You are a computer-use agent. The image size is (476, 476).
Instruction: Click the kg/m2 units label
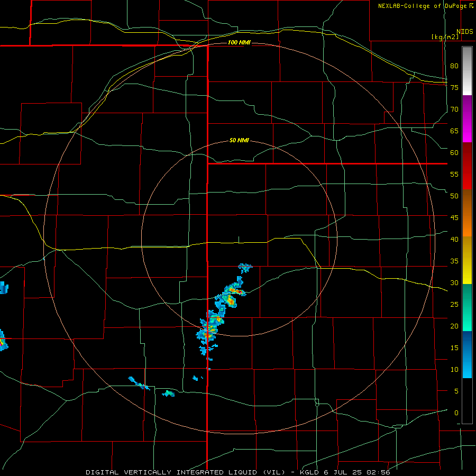pyautogui.click(x=445, y=37)
